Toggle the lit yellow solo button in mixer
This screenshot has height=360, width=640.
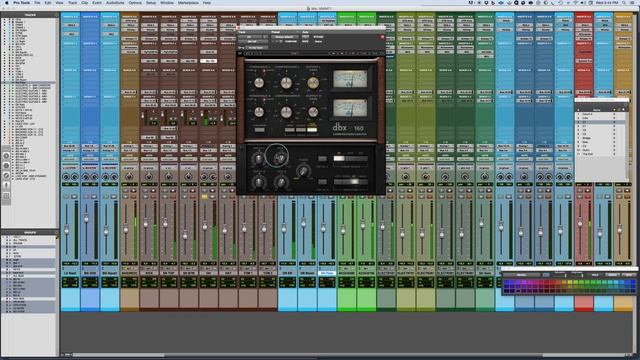pos(204,197)
